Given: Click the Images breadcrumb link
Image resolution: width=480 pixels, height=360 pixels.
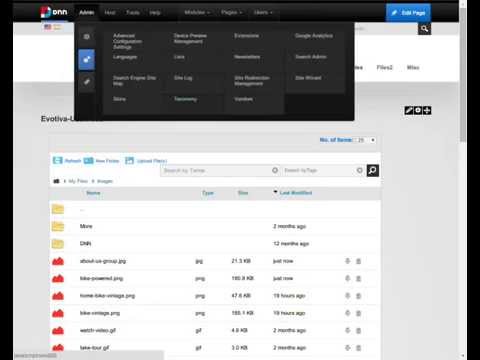Looking at the screenshot, I should (x=105, y=181).
